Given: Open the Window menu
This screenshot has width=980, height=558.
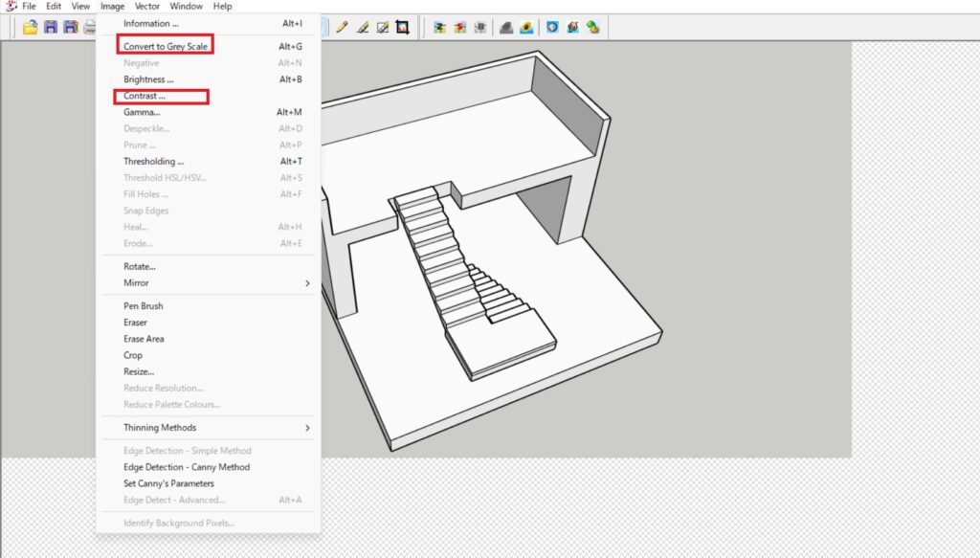Looking at the screenshot, I should coord(187,7).
